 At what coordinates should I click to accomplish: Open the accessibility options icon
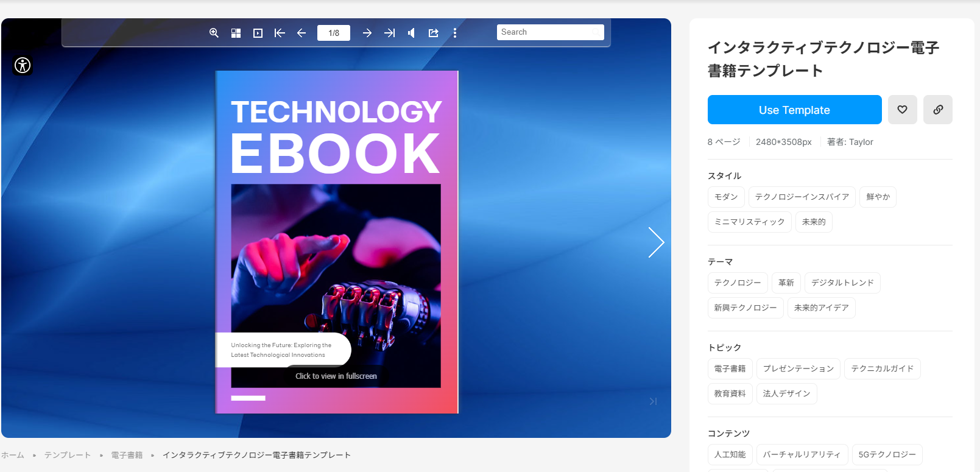click(x=23, y=65)
